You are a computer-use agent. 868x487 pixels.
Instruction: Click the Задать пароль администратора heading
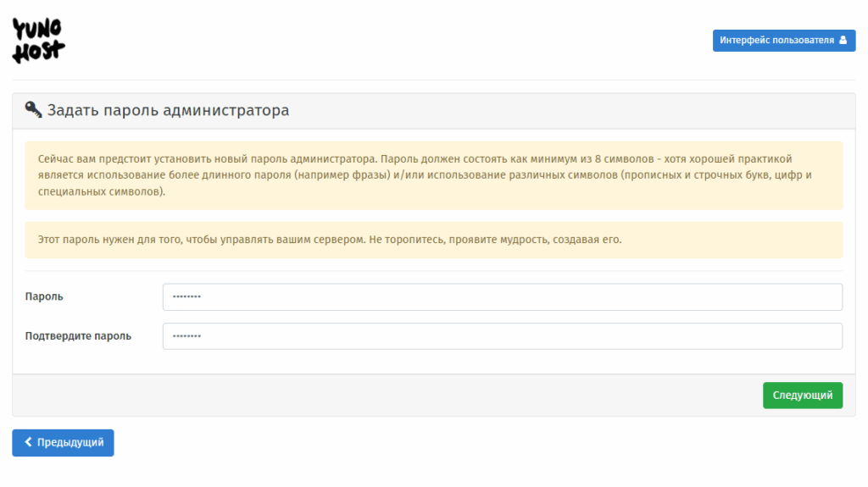168,110
